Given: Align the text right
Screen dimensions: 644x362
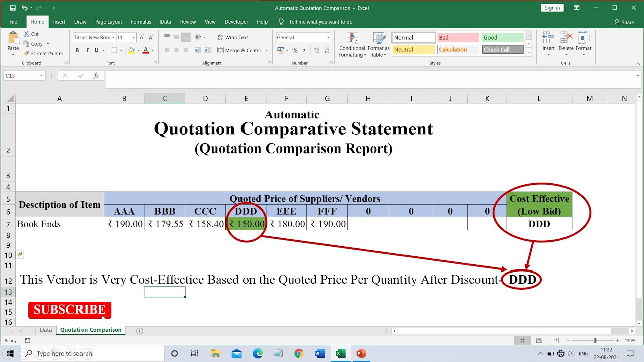Looking at the screenshot, I should (186, 50).
